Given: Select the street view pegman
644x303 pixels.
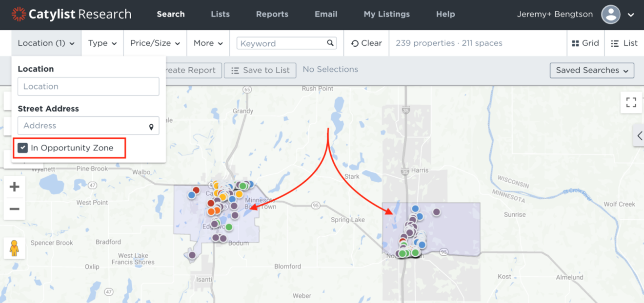Looking at the screenshot, I should click(14, 248).
